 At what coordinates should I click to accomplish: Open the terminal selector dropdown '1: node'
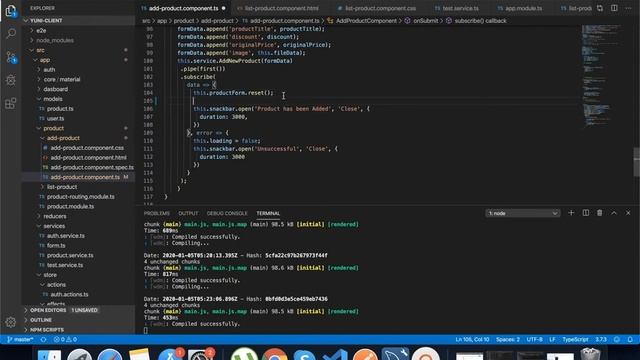point(522,213)
